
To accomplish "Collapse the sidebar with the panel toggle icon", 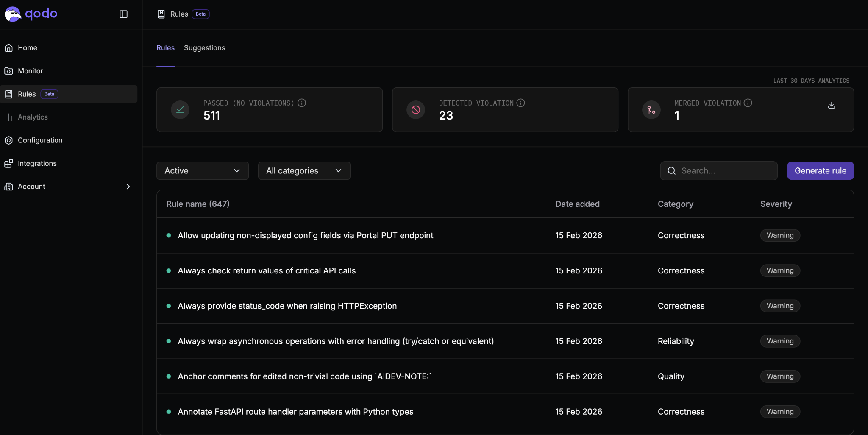I will [x=123, y=14].
